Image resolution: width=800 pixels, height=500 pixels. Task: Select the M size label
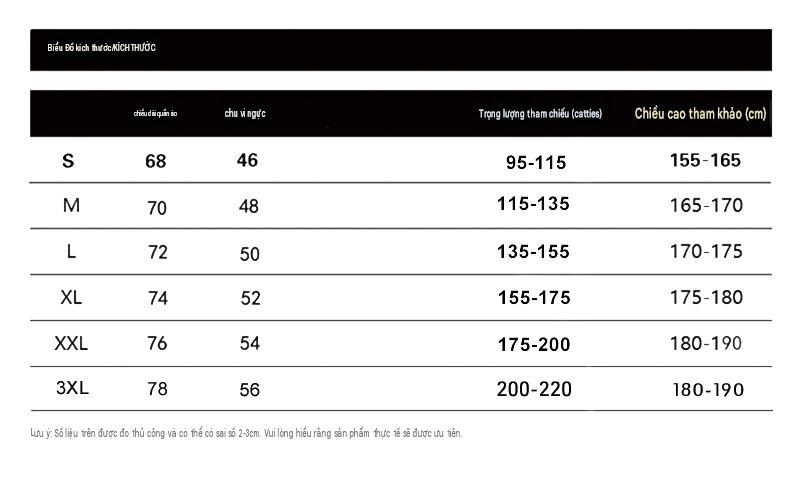pos(71,206)
